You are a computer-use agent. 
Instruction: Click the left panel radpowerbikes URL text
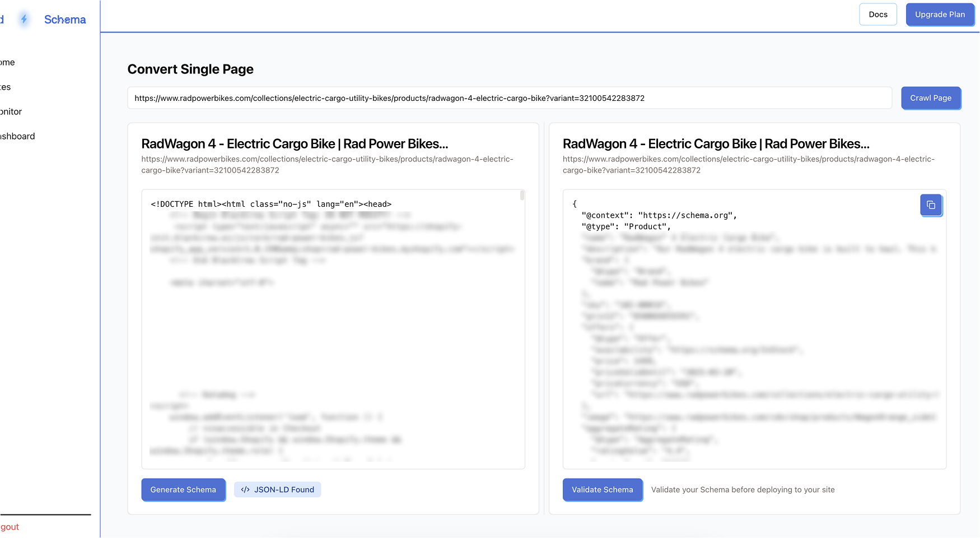(x=328, y=165)
